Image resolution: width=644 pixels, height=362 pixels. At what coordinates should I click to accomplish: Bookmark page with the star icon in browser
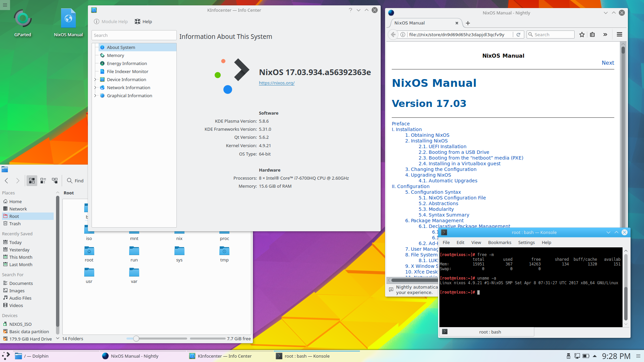(x=582, y=35)
